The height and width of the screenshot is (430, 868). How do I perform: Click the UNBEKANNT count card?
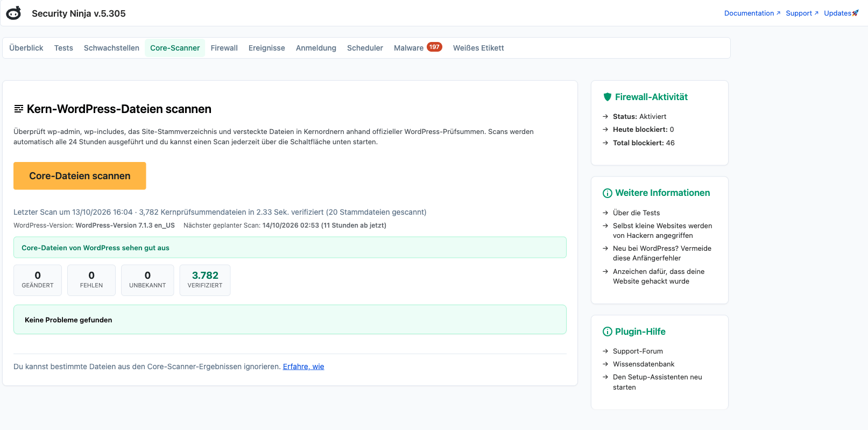pos(147,280)
